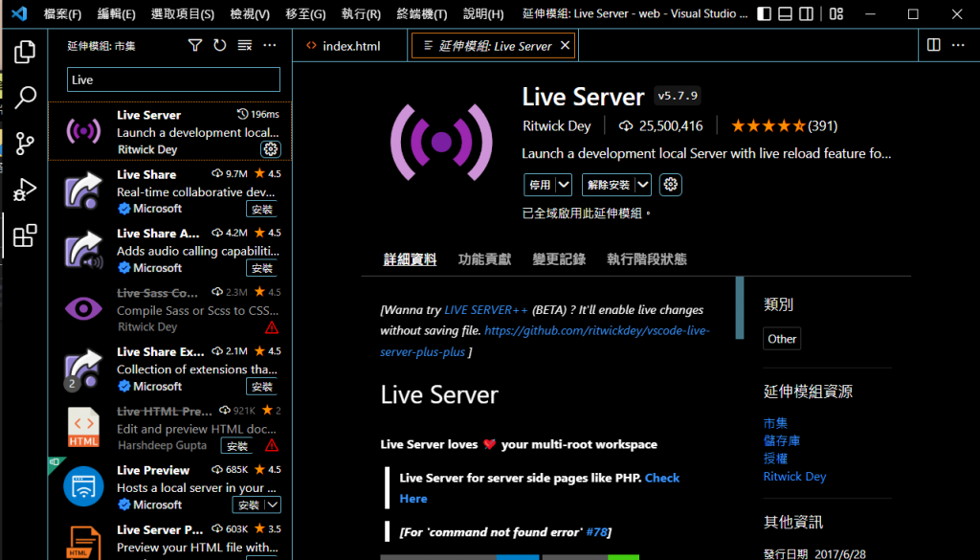This screenshot has width=980, height=560.
Task: Click the Ritwick Dey publisher name in header
Action: pyautogui.click(x=556, y=125)
